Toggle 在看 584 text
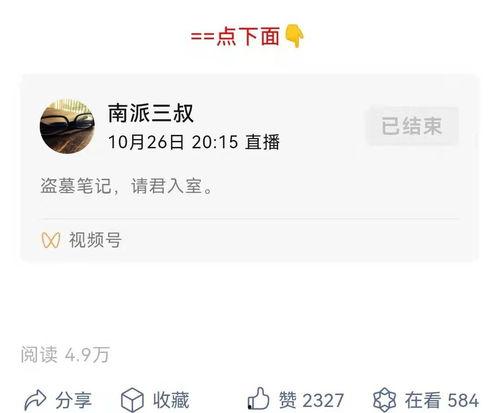The height and width of the screenshot is (413, 499). 442,400
